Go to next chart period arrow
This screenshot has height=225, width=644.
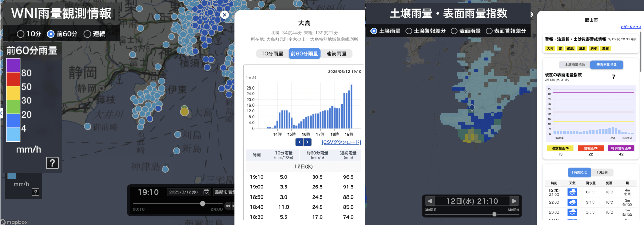[x=307, y=142]
